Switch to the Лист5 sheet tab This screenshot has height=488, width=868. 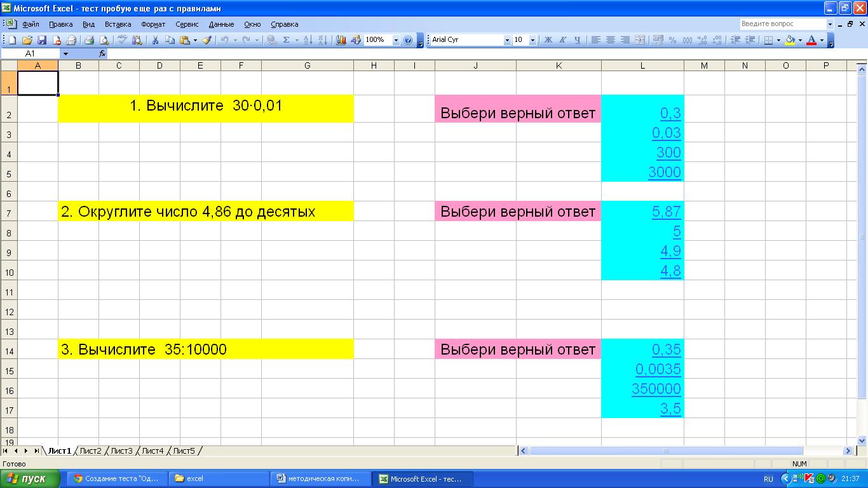184,451
